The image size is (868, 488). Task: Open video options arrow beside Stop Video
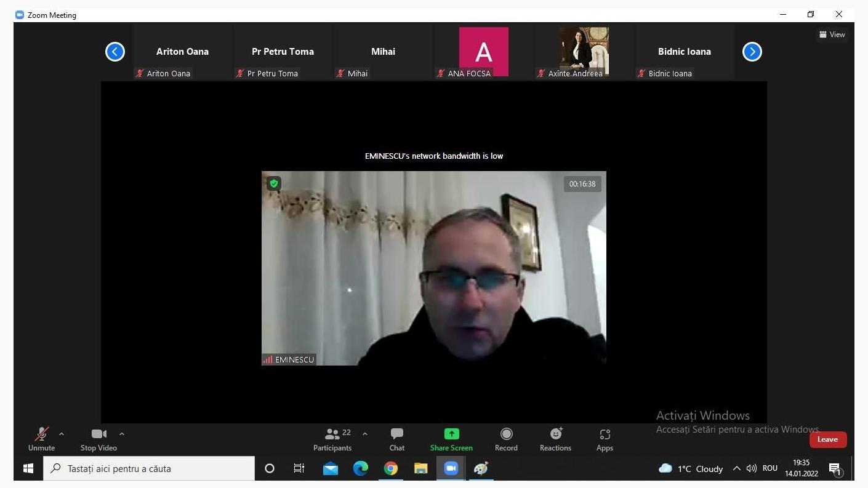point(122,434)
